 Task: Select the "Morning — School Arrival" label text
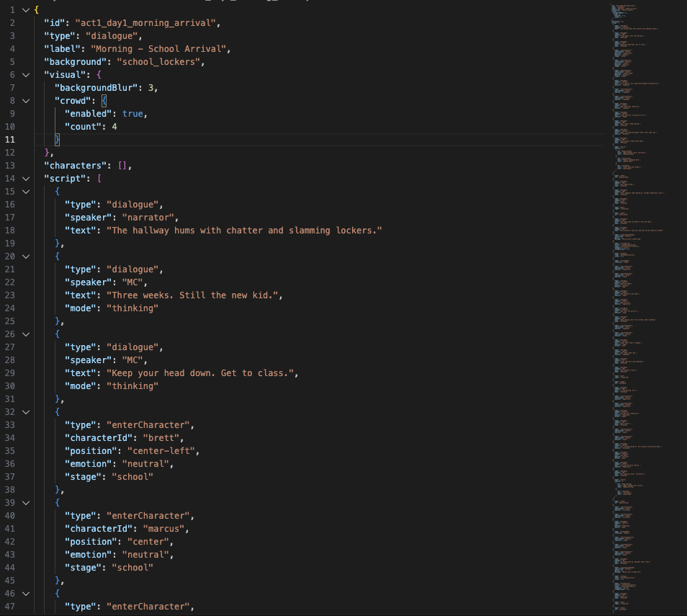click(158, 48)
